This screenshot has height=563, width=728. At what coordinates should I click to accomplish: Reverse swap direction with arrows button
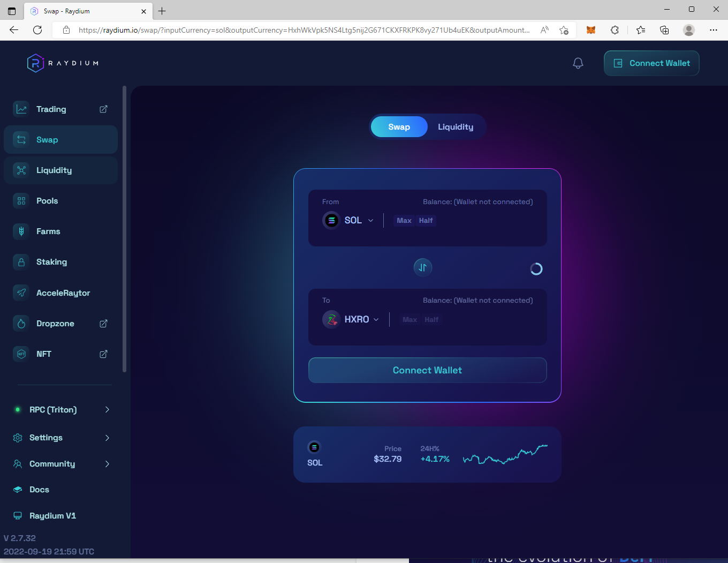tap(423, 268)
